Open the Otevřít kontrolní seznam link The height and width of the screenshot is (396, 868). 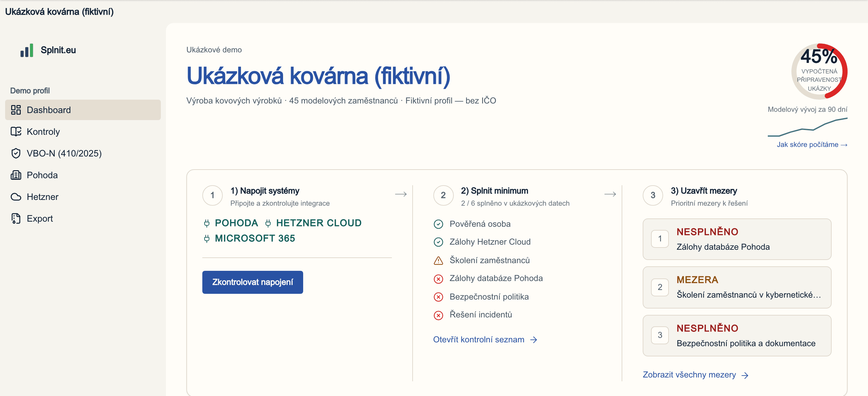(485, 340)
